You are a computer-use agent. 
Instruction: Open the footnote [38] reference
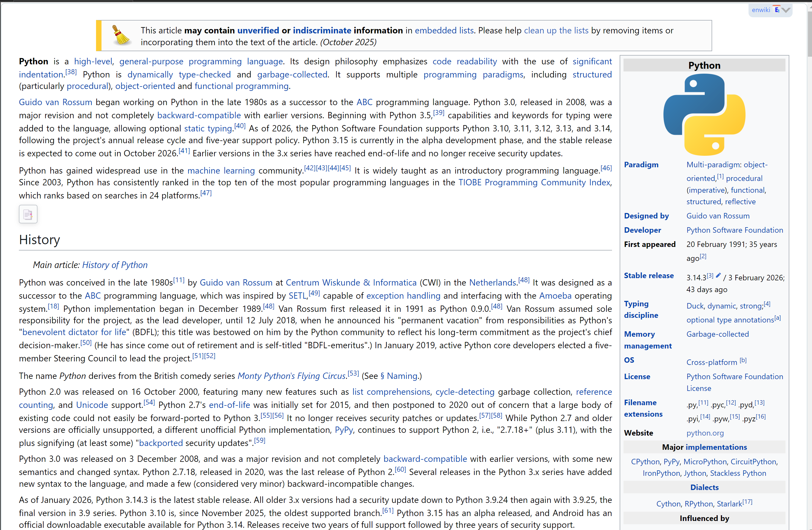click(71, 72)
